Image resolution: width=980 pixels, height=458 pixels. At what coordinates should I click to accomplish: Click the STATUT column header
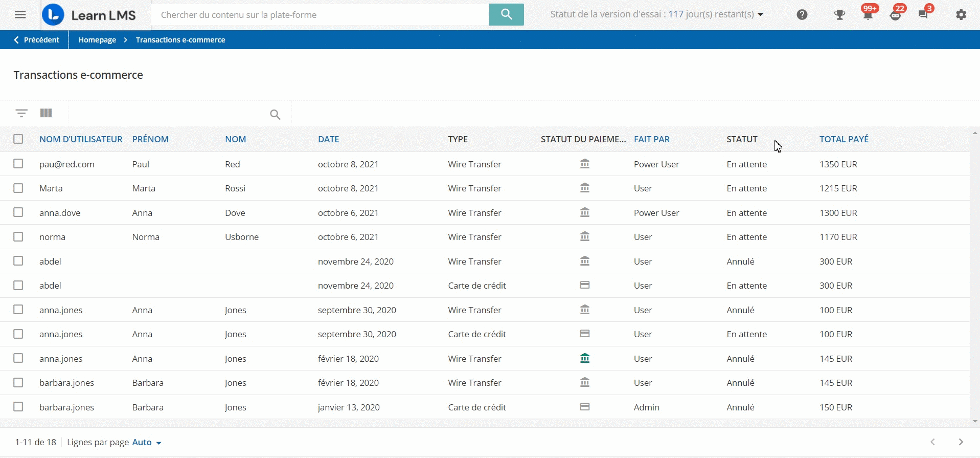[742, 139]
